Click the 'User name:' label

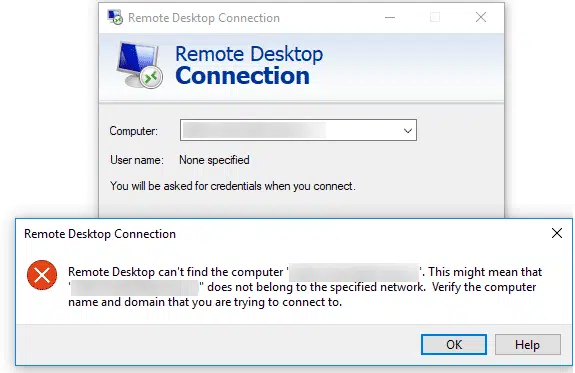pos(137,160)
